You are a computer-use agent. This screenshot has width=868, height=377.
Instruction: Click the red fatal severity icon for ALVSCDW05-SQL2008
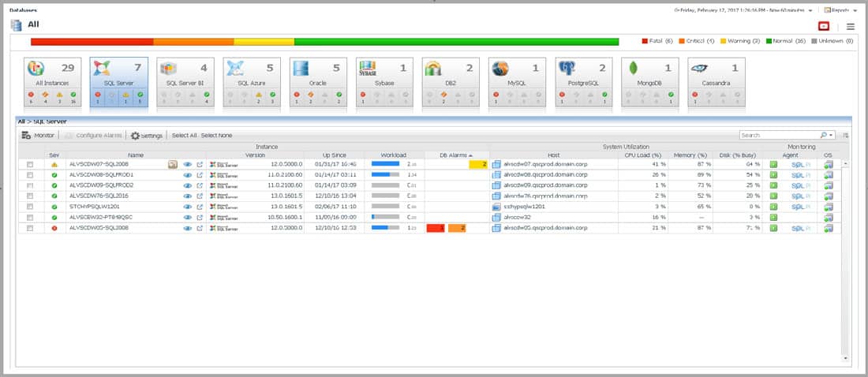pos(54,228)
